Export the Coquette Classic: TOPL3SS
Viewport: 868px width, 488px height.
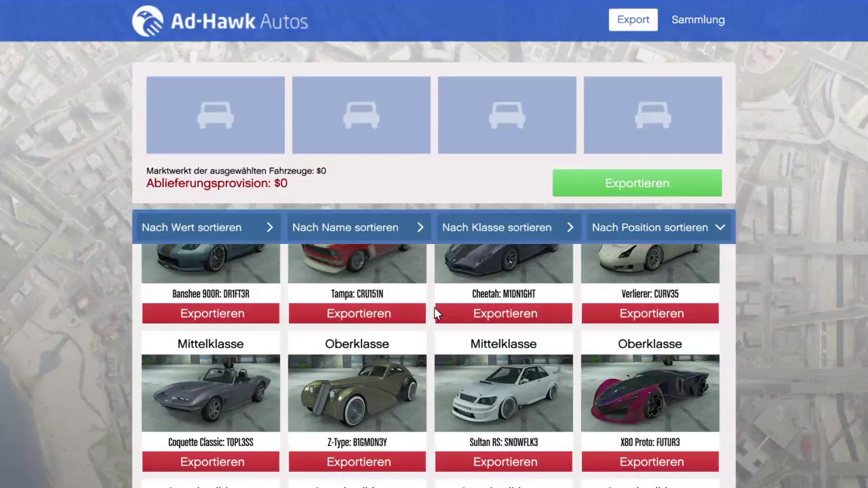(211, 462)
